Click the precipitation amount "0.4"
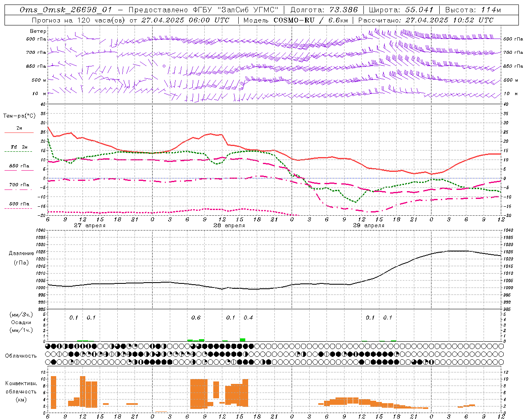 pyautogui.click(x=248, y=318)
